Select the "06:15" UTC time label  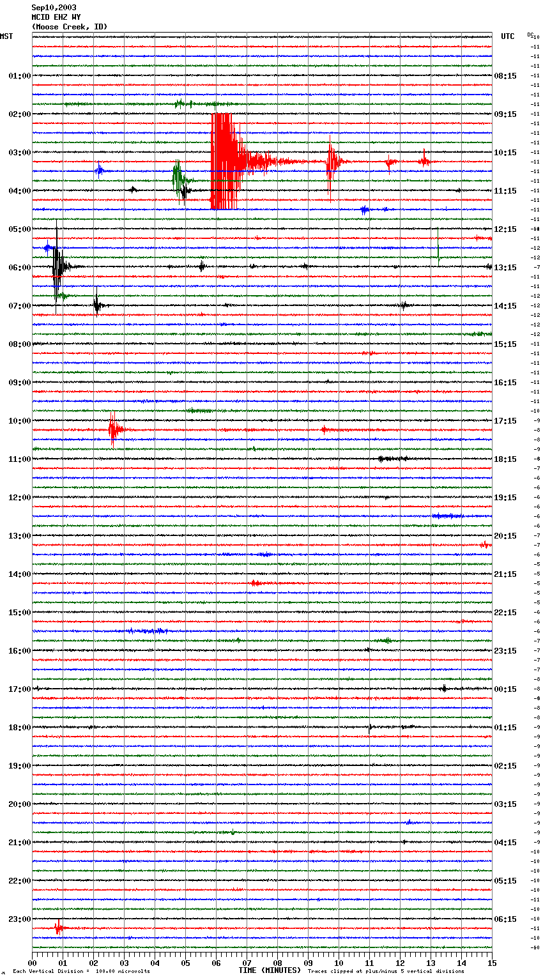505,919
